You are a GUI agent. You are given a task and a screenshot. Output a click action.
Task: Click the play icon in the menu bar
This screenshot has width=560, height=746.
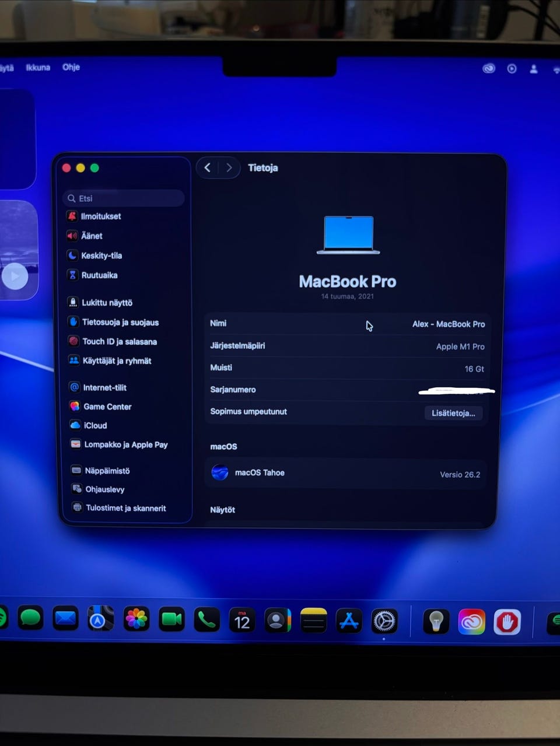[512, 69]
